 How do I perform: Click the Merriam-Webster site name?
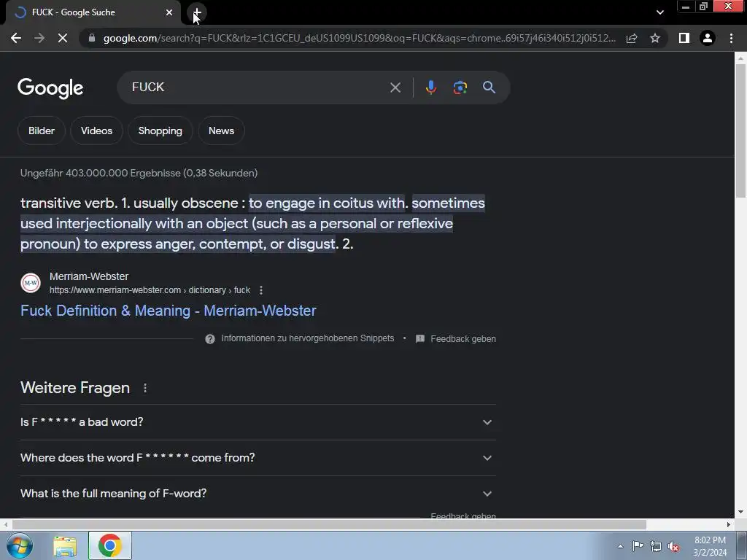coord(89,276)
